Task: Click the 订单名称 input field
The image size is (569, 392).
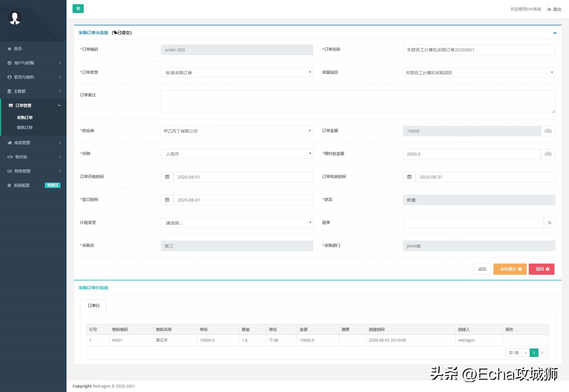Action: point(479,50)
